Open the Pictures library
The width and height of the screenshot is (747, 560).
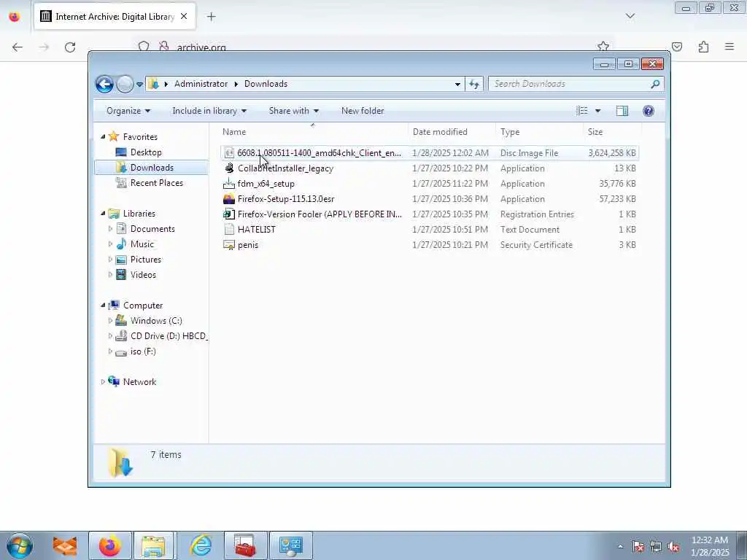(146, 259)
